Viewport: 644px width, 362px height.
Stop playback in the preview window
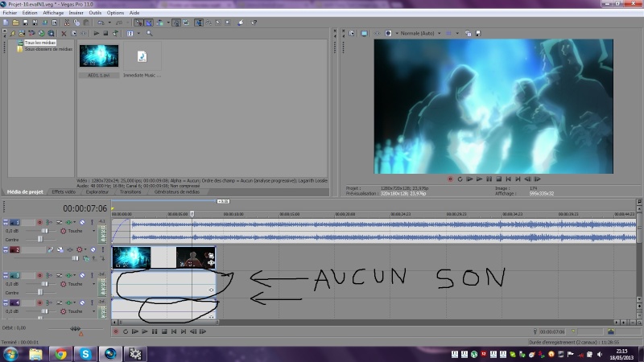pos(498,179)
